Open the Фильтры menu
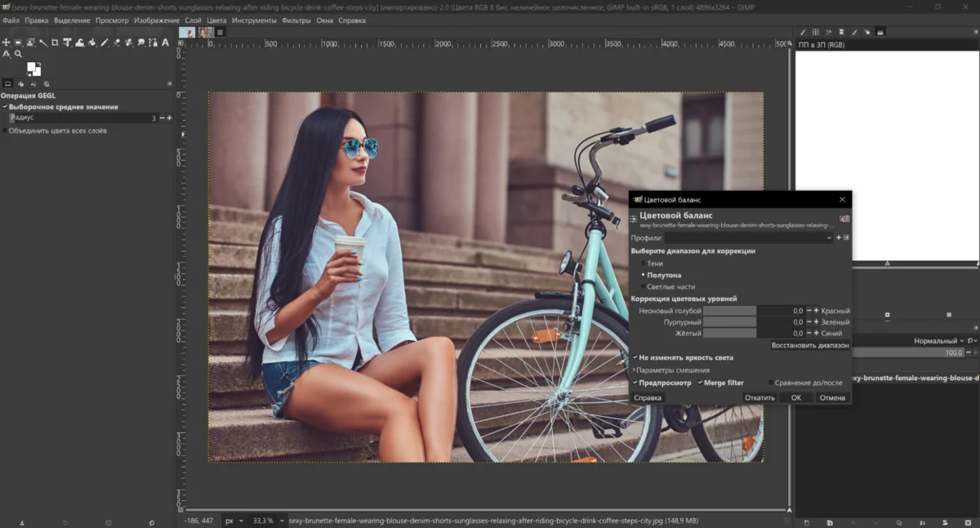The height and width of the screenshot is (528, 980). pos(296,20)
